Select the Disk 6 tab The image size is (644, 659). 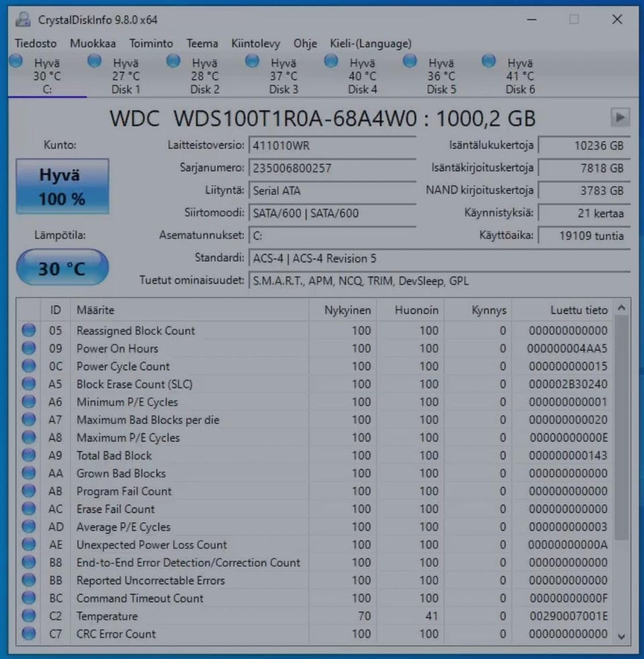(520, 75)
